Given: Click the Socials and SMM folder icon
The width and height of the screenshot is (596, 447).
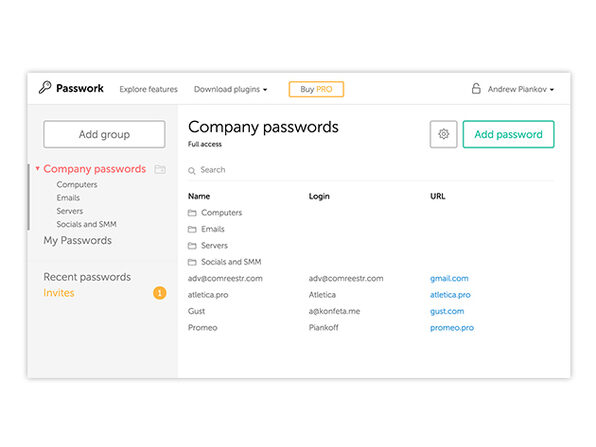Looking at the screenshot, I should [x=192, y=262].
